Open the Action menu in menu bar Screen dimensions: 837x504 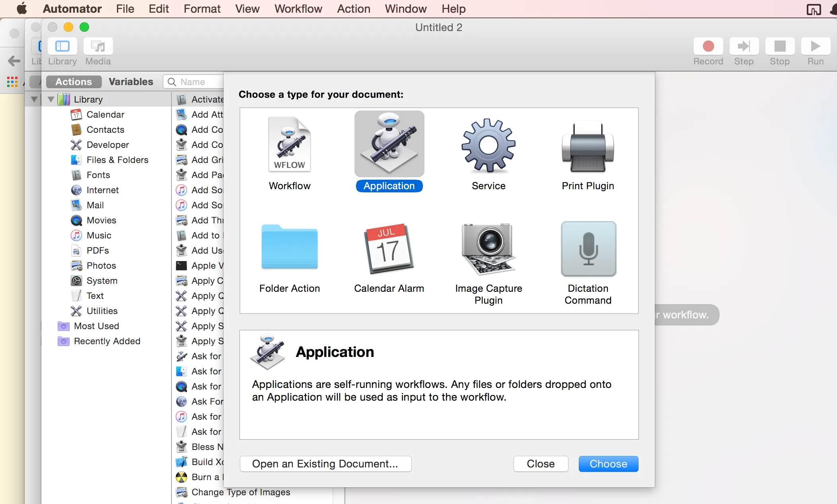[353, 9]
